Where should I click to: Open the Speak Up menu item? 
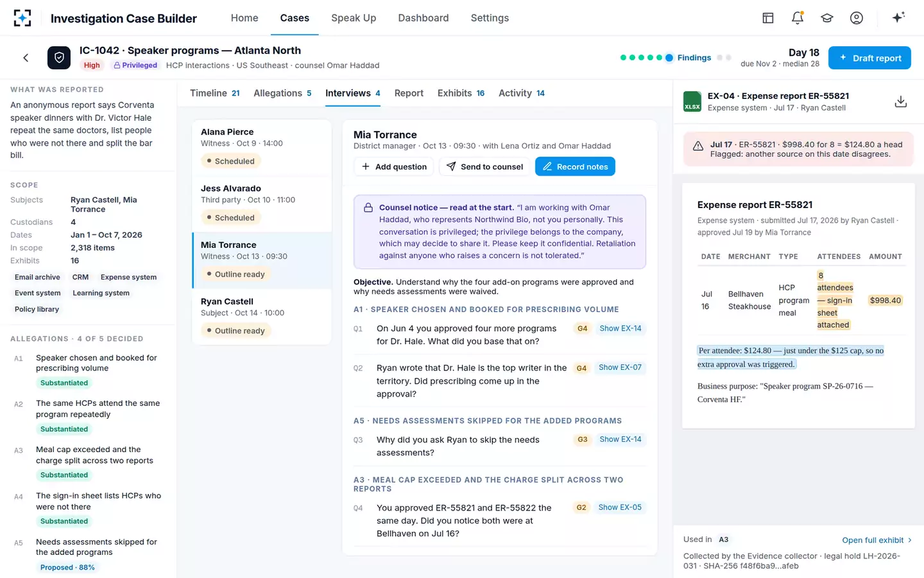click(x=354, y=18)
